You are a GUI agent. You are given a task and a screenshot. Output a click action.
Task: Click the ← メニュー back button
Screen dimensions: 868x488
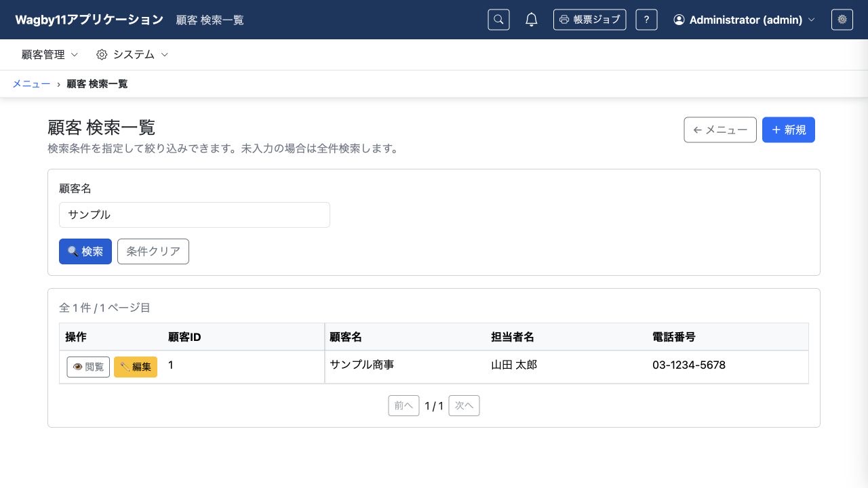click(x=720, y=130)
